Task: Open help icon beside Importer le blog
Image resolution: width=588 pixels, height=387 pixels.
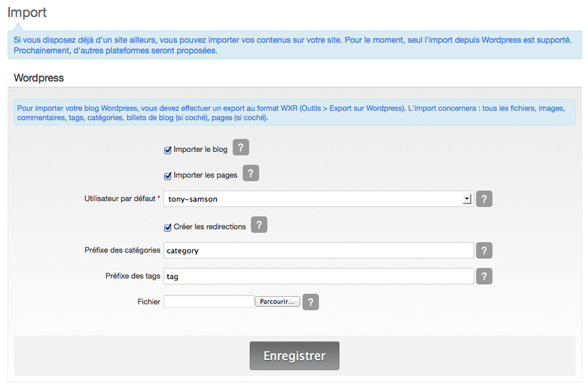Action: tap(241, 148)
